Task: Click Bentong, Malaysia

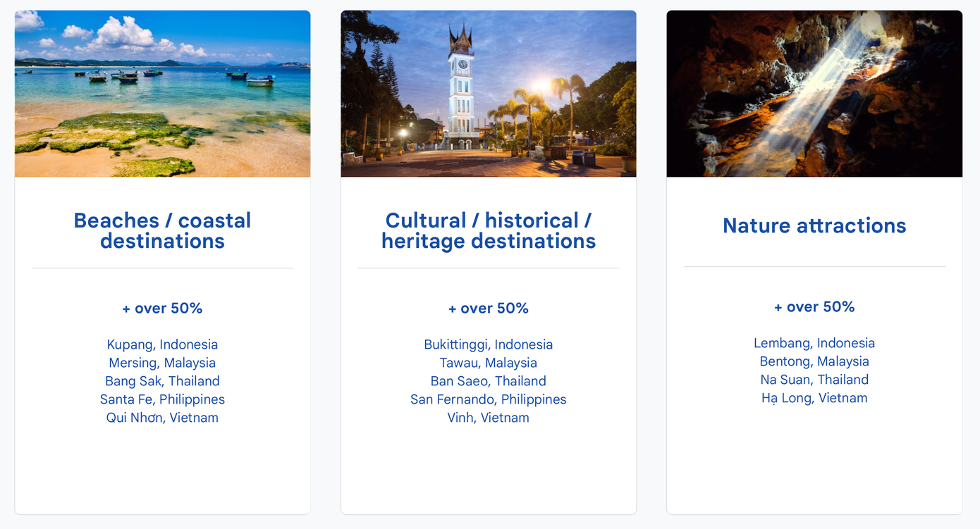Action: [x=814, y=361]
